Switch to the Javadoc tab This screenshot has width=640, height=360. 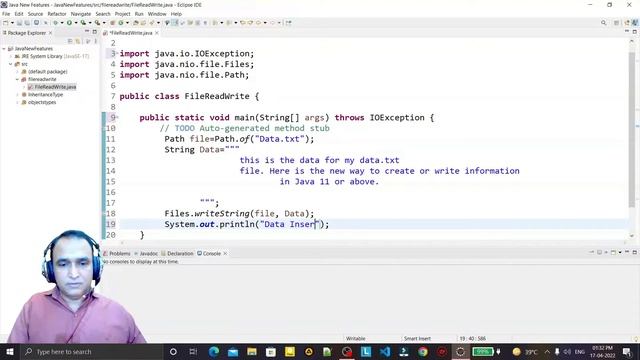[146, 253]
